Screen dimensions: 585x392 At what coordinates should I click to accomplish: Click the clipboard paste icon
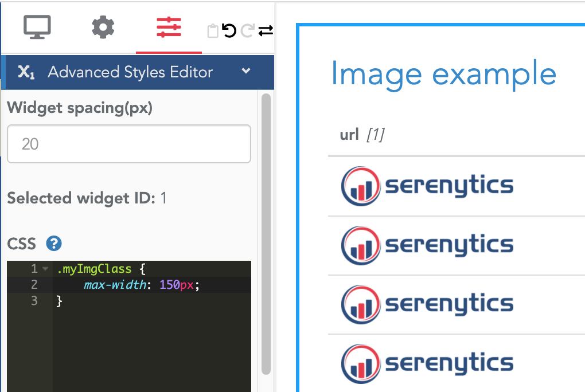coord(213,30)
